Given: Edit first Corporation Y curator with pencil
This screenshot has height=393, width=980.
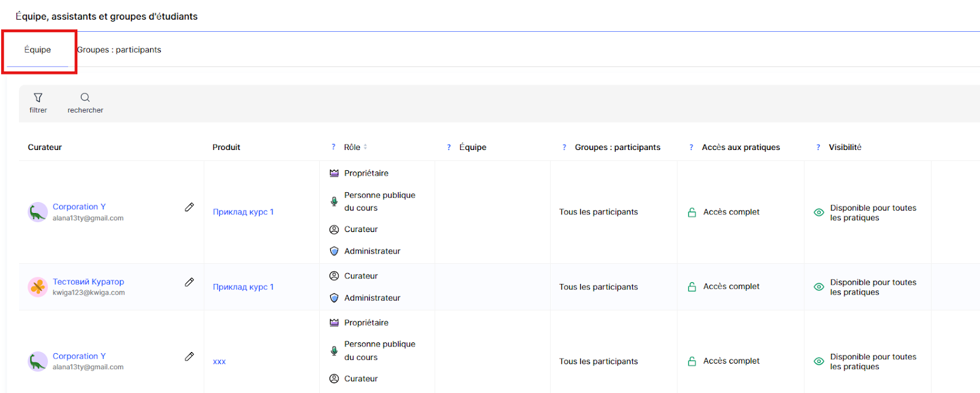Looking at the screenshot, I should (x=189, y=208).
